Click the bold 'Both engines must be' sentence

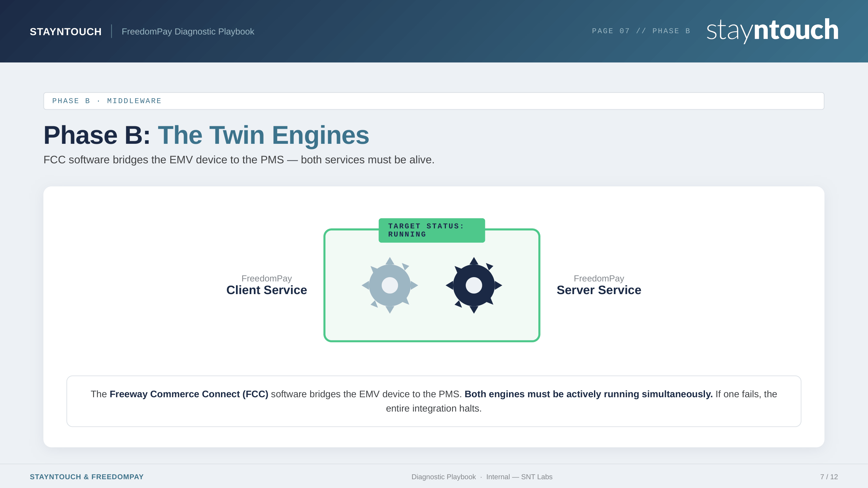588,394
